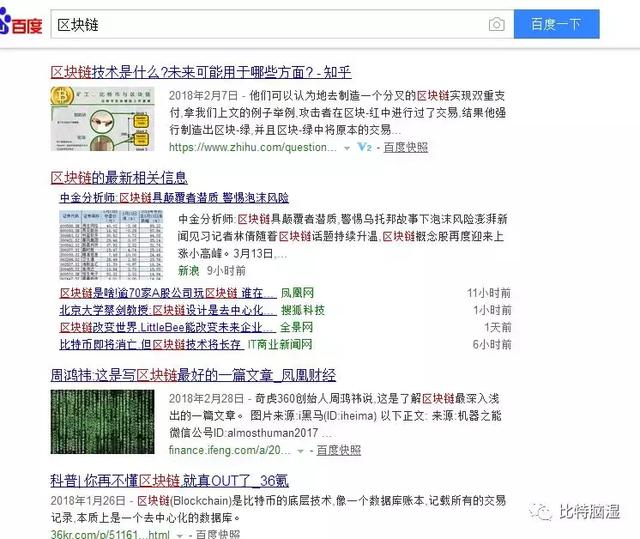Viewport: 640px width, 539px height.
Task: Open 中金分析师 区块链具颠覆者潜质 news link
Action: [174, 198]
